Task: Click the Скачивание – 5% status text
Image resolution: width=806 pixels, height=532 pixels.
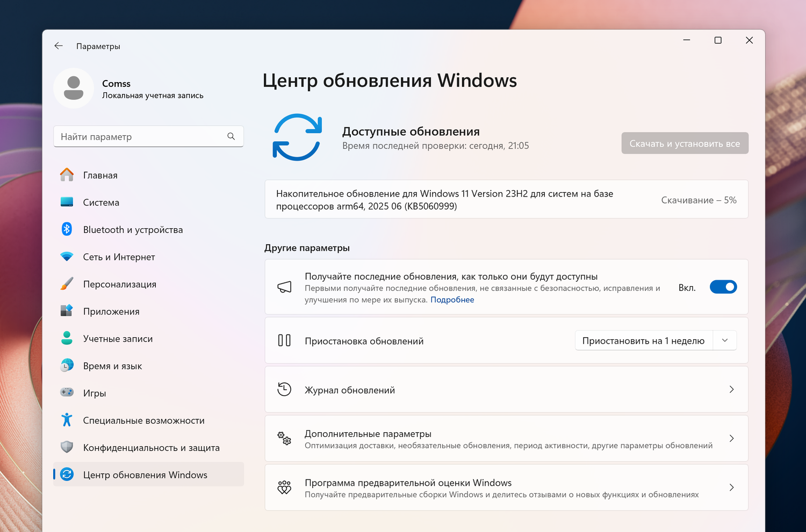Action: pyautogui.click(x=699, y=200)
